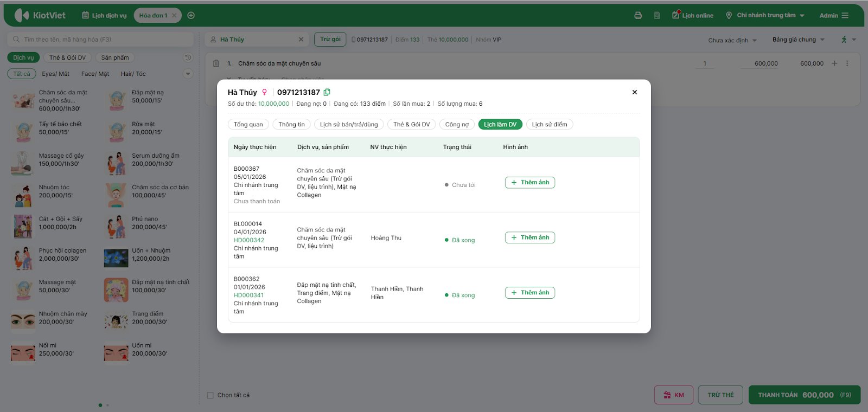Screen dimensions: 868x412
Task: Open the hamburger menu next to Admin
Action: pyautogui.click(x=845, y=16)
